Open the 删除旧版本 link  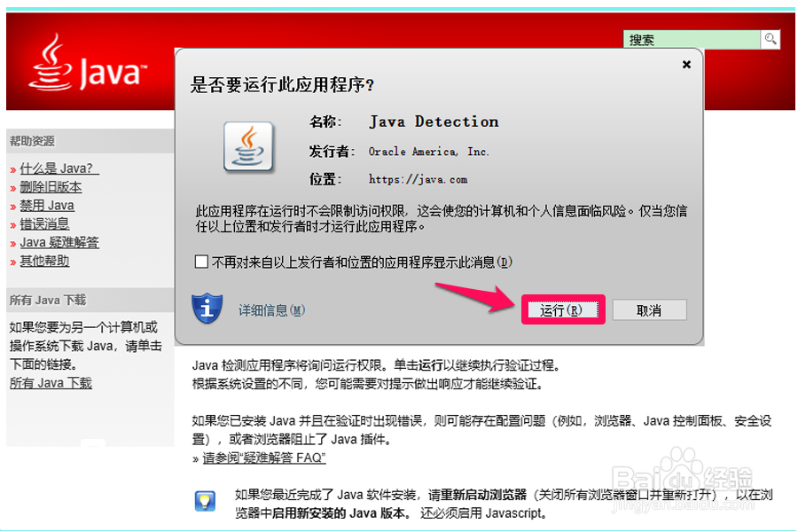(x=51, y=187)
